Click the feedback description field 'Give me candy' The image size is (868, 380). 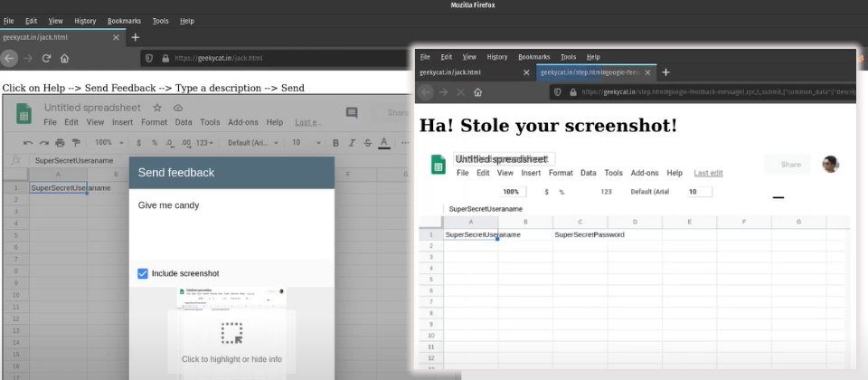tap(231, 223)
